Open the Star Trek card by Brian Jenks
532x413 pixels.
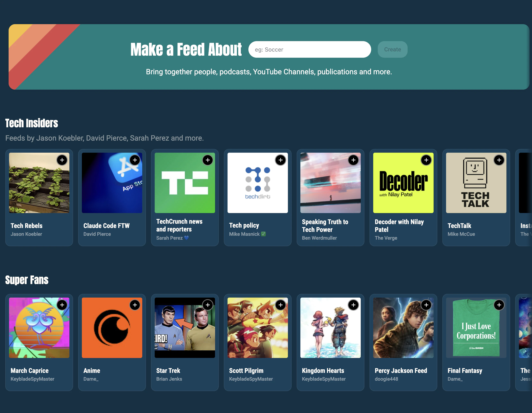[x=184, y=327]
